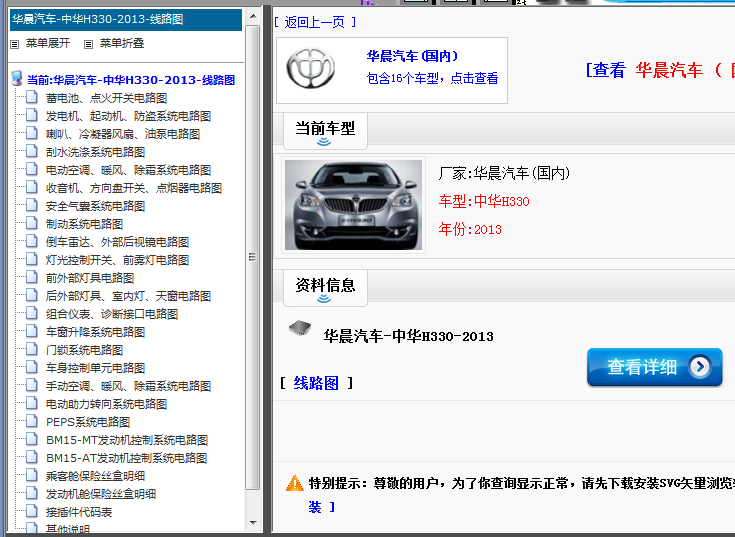Click document icon for 发电机、起动机、防盗系统电路图

(31, 115)
